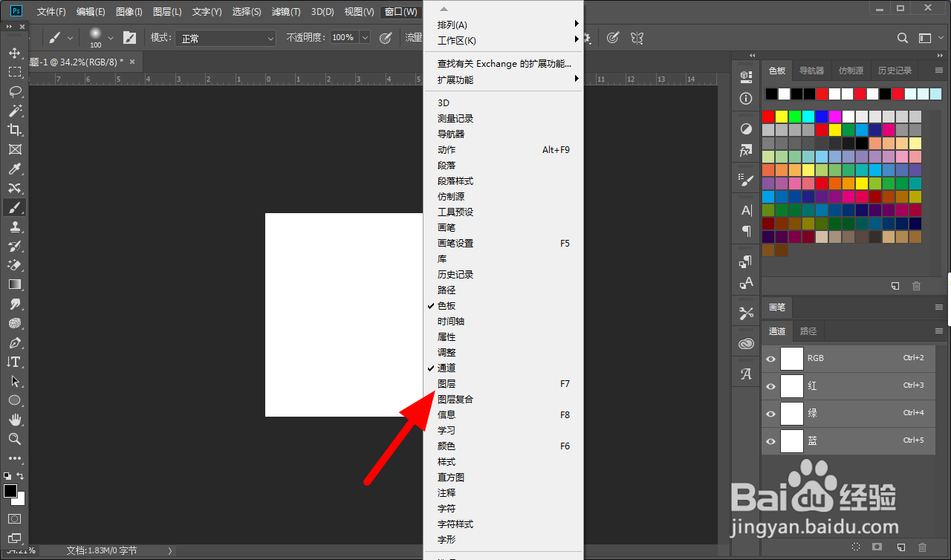Select the Magic Wand tool
Image resolution: width=951 pixels, height=560 pixels.
[14, 111]
